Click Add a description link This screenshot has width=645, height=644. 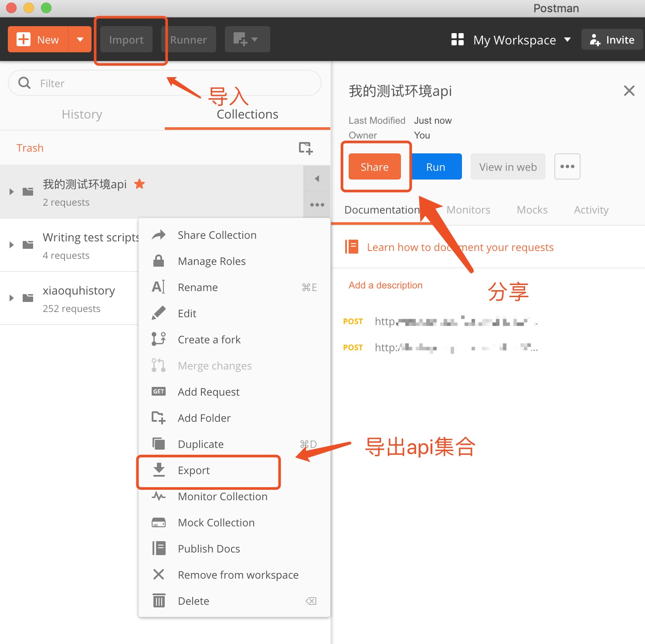386,285
